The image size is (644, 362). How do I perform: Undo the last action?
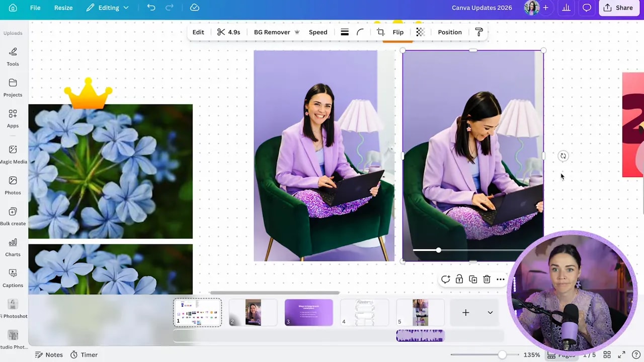click(x=151, y=8)
